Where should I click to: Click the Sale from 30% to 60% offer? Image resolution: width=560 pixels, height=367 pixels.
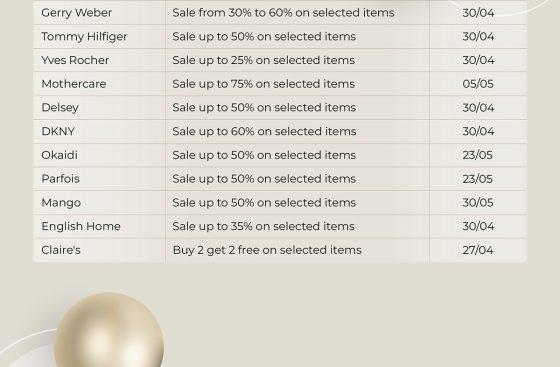tap(283, 13)
